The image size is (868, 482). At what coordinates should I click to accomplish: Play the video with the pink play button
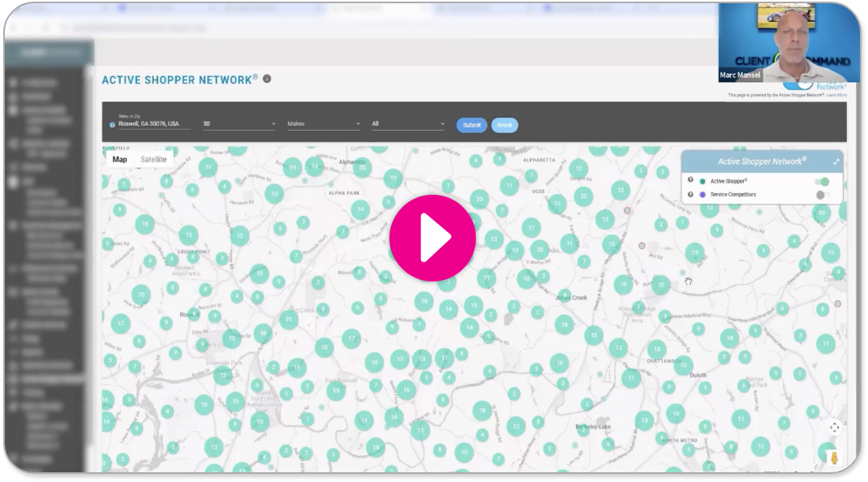(432, 239)
